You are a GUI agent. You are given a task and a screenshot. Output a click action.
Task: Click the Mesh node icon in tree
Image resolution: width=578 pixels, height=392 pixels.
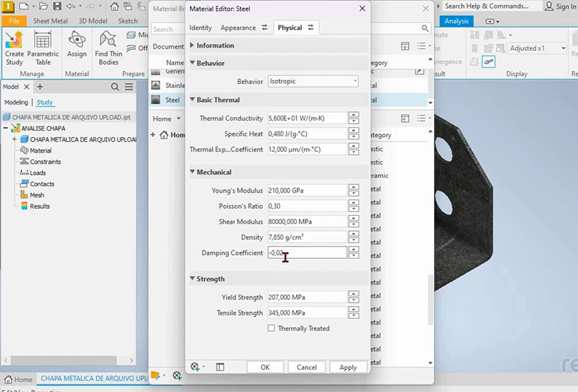click(24, 195)
